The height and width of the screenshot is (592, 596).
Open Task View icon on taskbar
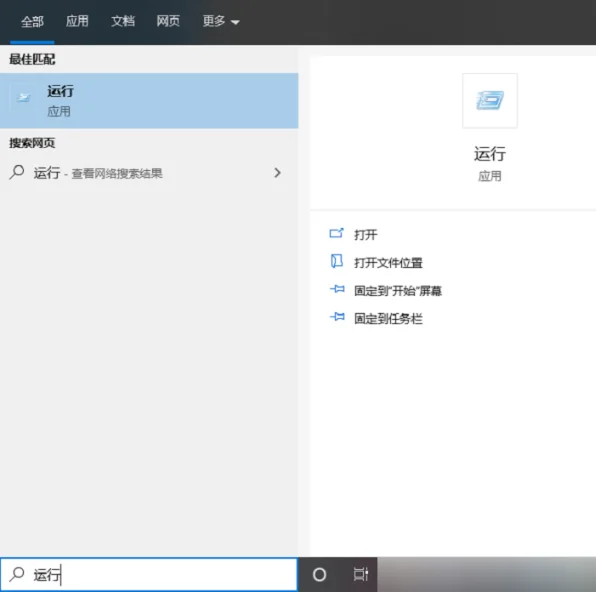pyautogui.click(x=361, y=574)
